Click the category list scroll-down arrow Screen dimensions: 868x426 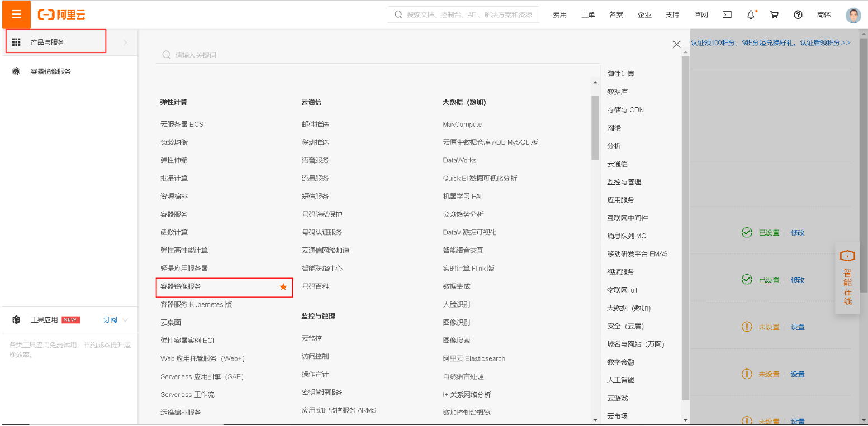686,420
